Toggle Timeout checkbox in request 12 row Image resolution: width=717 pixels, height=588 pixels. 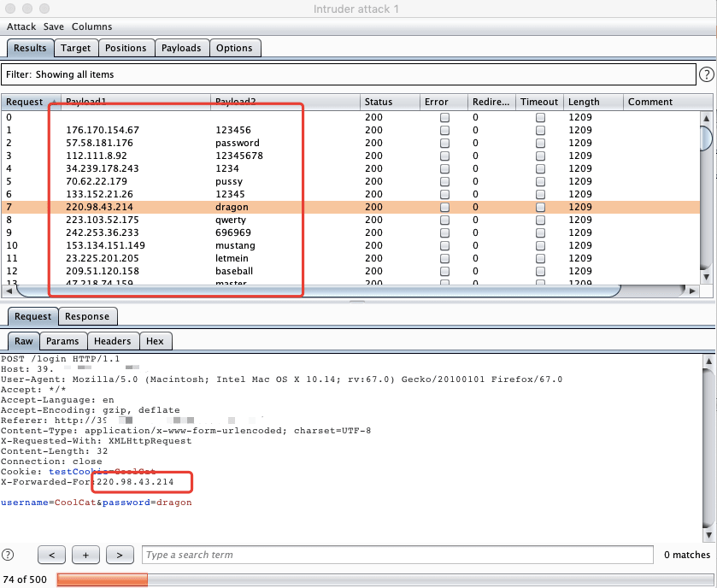point(540,271)
